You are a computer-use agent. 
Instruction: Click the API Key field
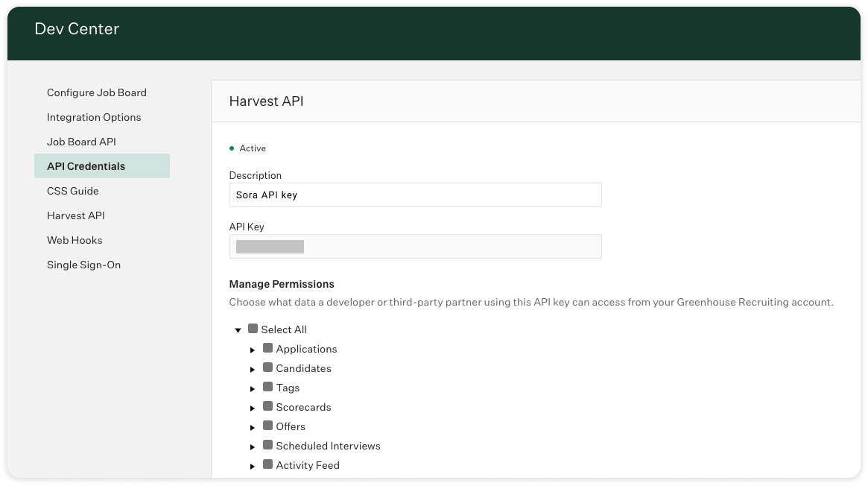[415, 246]
